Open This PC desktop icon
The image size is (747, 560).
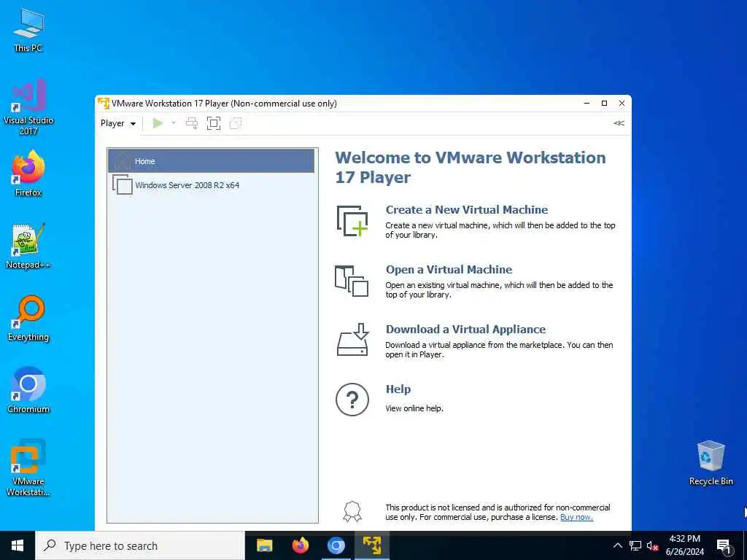pos(28,31)
